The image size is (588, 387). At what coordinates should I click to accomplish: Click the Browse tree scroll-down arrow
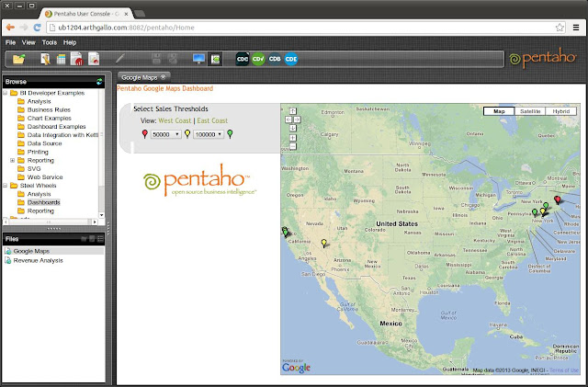pos(101,215)
